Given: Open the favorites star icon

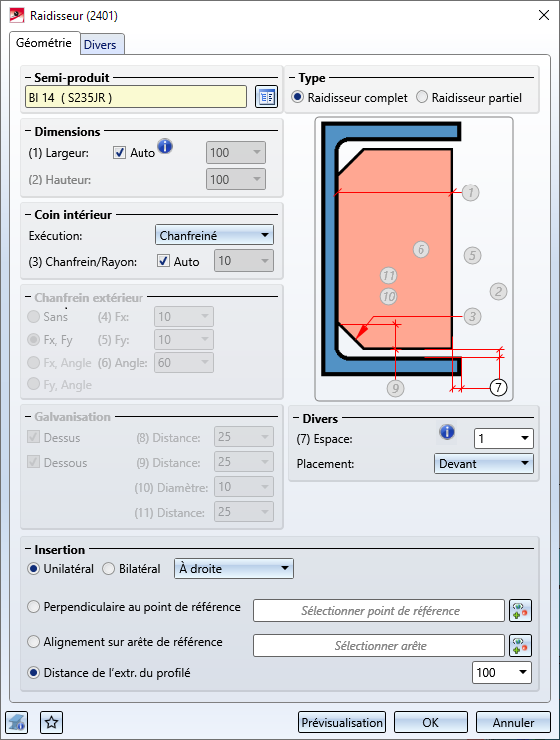Looking at the screenshot, I should pos(52,722).
